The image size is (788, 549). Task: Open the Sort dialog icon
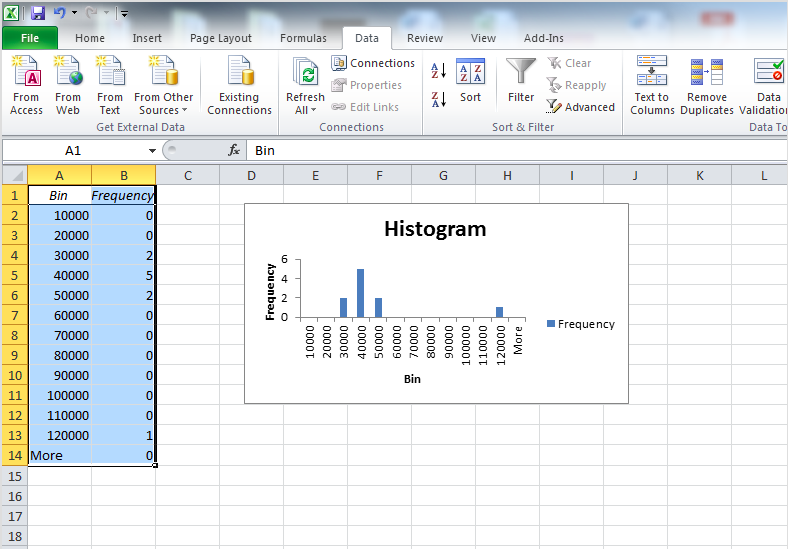point(470,74)
